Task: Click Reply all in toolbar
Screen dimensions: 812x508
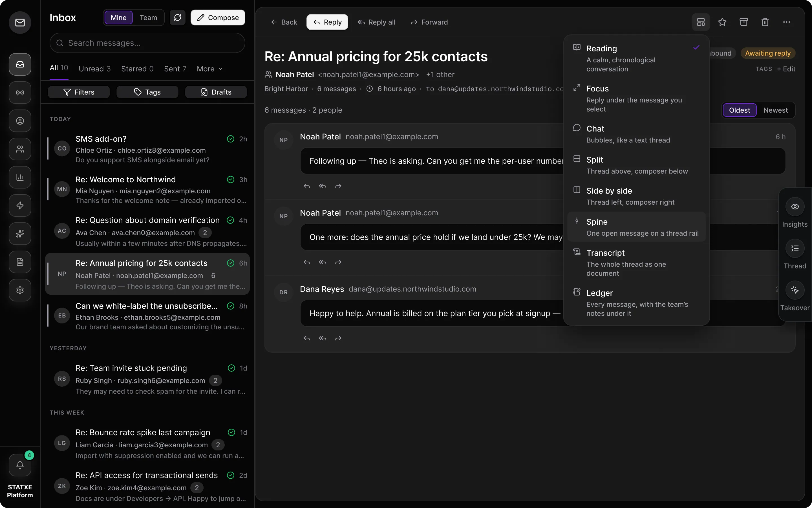Action: pos(376,22)
